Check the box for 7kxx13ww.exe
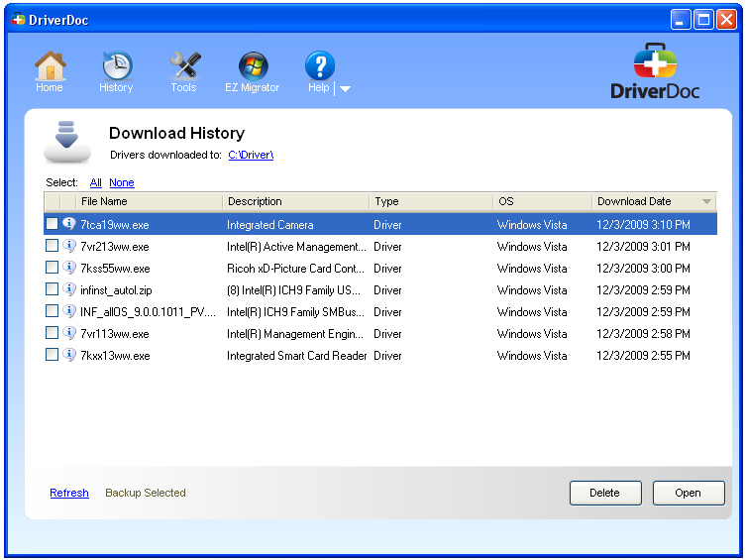 coord(52,355)
